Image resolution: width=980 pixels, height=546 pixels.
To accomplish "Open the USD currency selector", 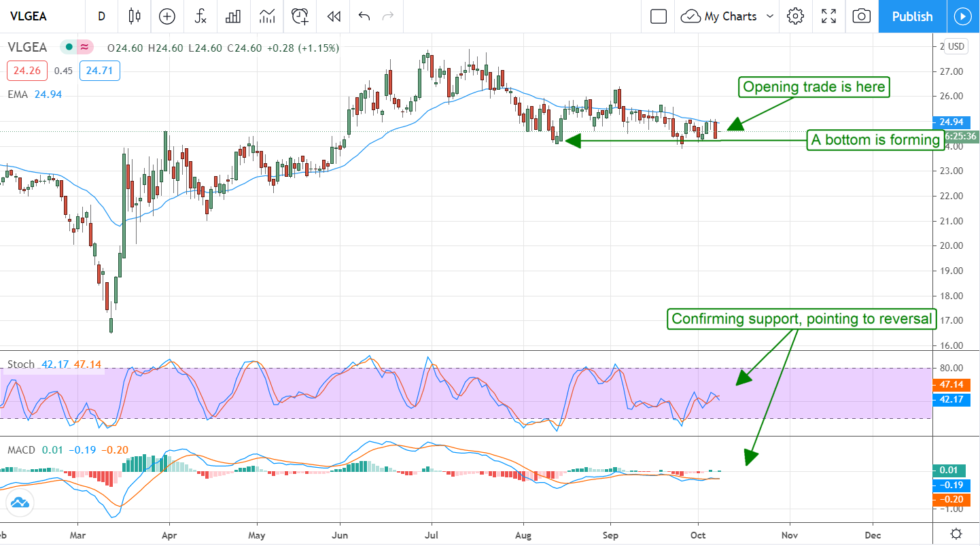I will 956,46.
